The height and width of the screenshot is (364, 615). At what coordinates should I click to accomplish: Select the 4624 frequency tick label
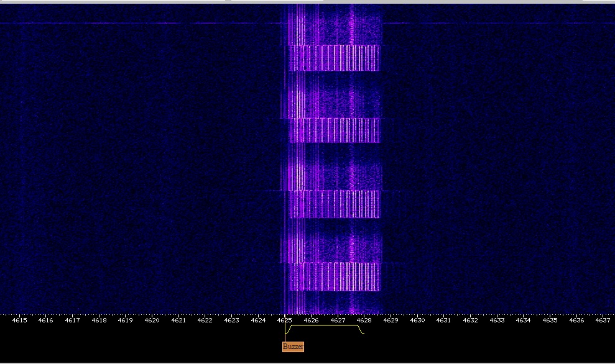click(258, 321)
